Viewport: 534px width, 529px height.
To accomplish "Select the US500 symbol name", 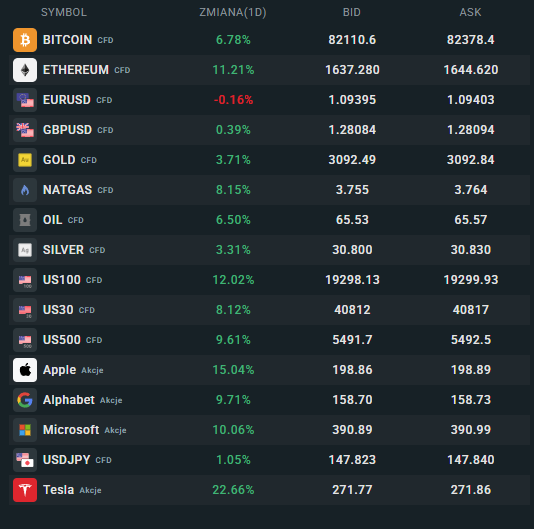I will pos(62,340).
